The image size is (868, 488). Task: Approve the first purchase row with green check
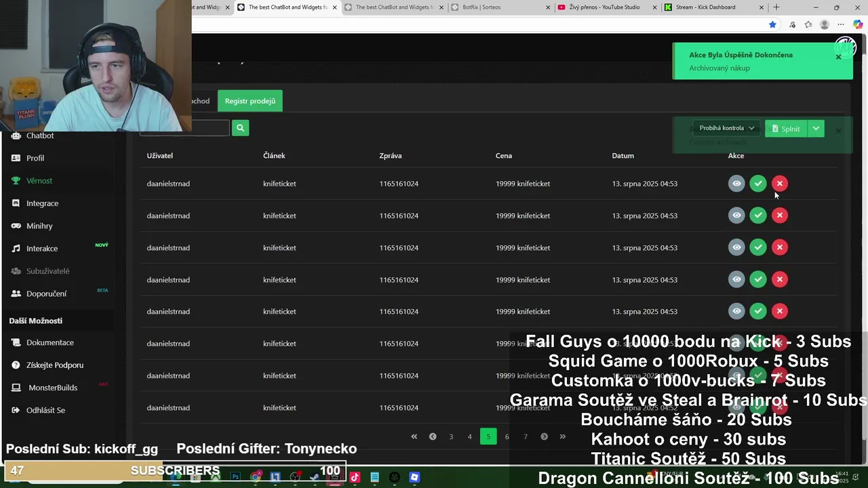pyautogui.click(x=758, y=184)
